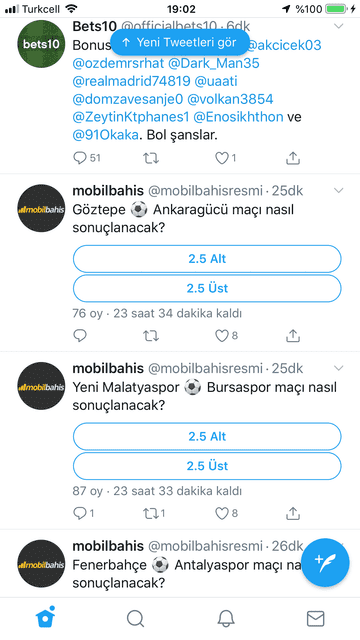Retweet the Yeni Malatyaspor Bursaspor tweet
Screen dimensions: 360x640
point(153,513)
